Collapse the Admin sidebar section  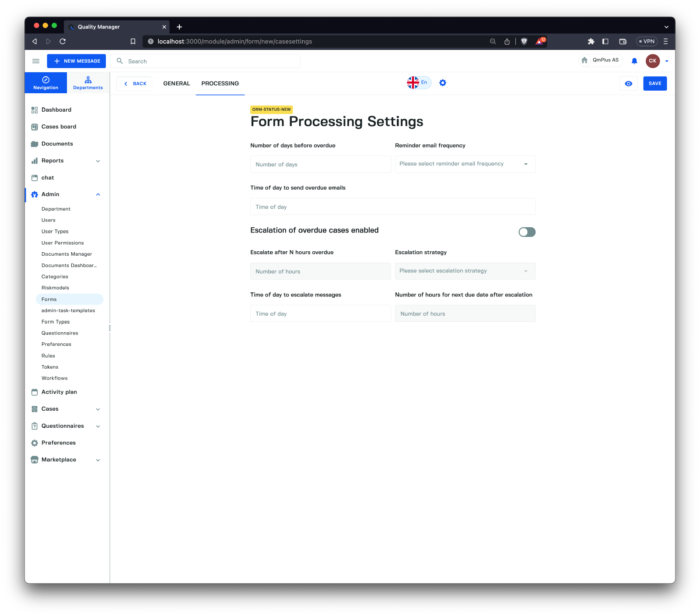coord(98,194)
